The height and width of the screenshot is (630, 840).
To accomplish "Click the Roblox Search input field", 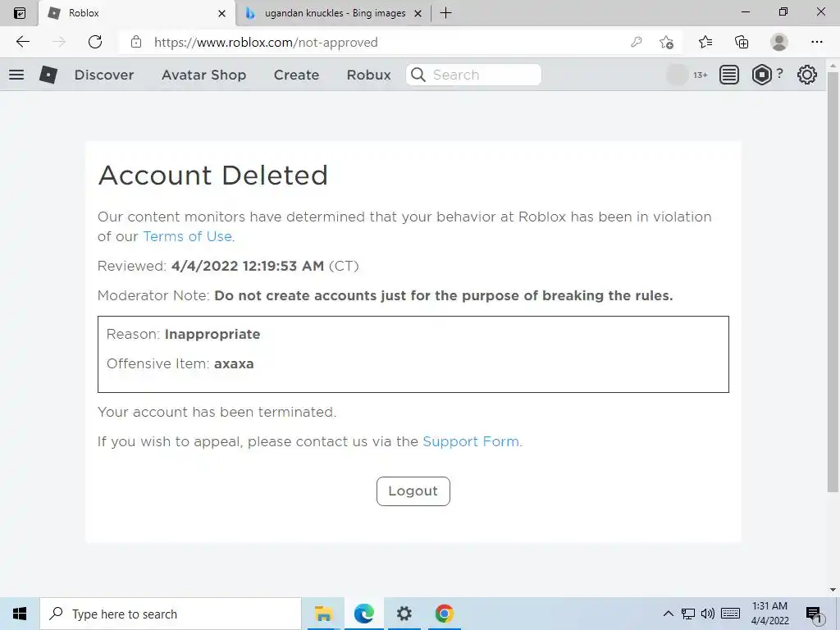I will 473,75.
